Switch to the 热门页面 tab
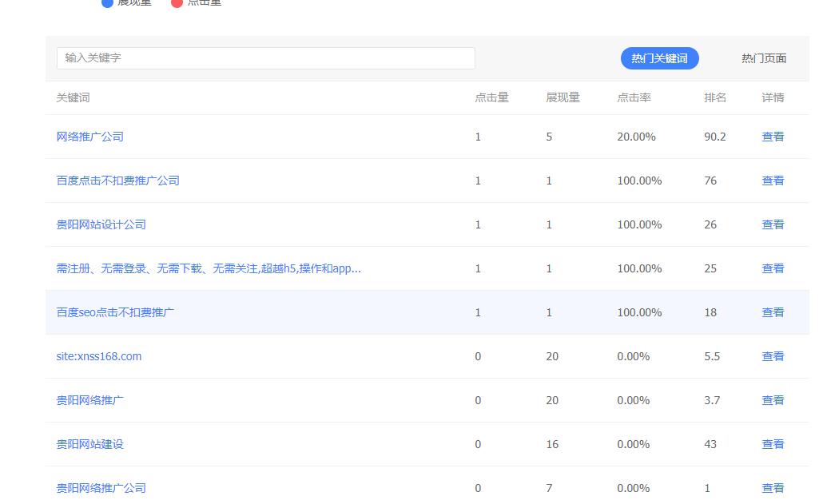The height and width of the screenshot is (504, 819). (x=762, y=58)
